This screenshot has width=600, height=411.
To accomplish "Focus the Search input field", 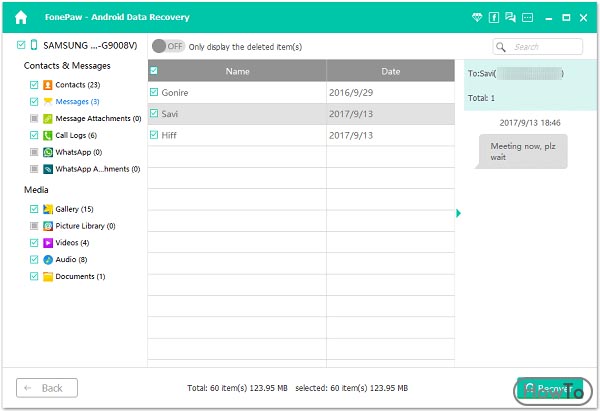I will [x=538, y=47].
